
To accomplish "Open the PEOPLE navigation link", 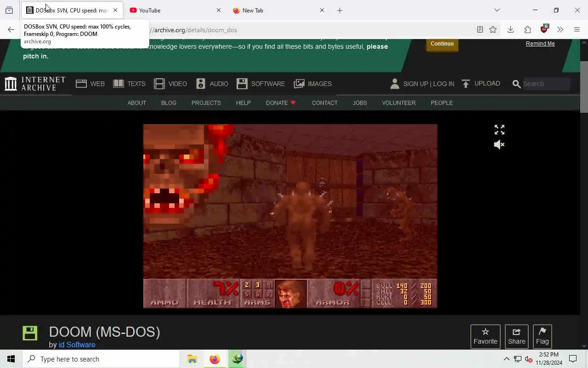I will (x=442, y=103).
